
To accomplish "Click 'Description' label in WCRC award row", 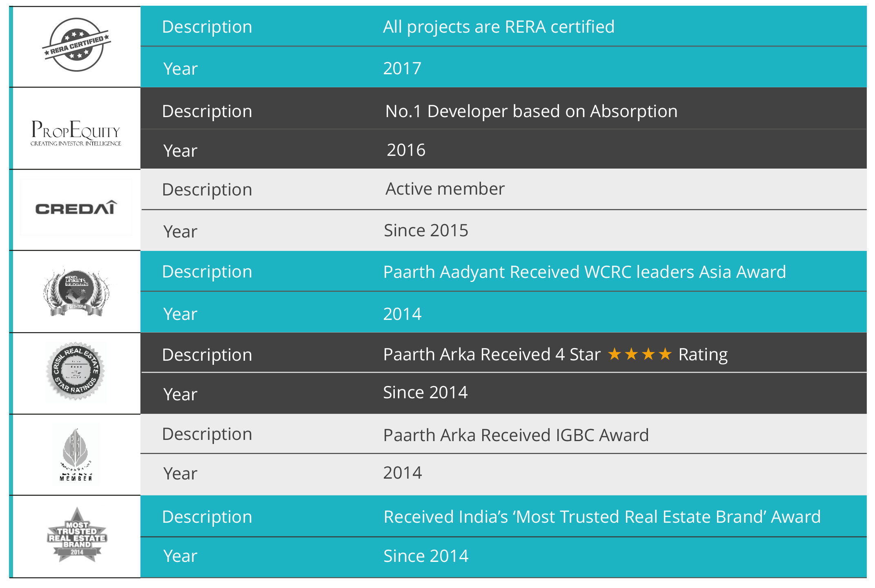I will tap(207, 272).
